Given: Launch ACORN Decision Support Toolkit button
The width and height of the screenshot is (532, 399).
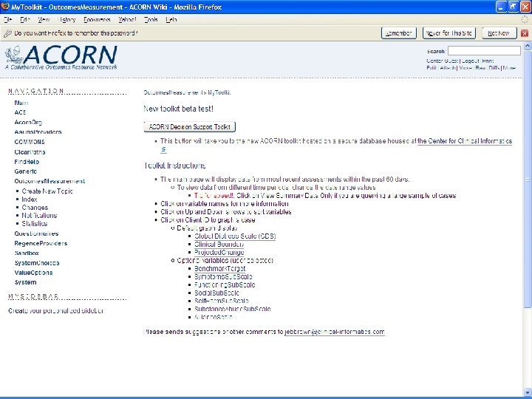Looking at the screenshot, I should click(x=190, y=127).
